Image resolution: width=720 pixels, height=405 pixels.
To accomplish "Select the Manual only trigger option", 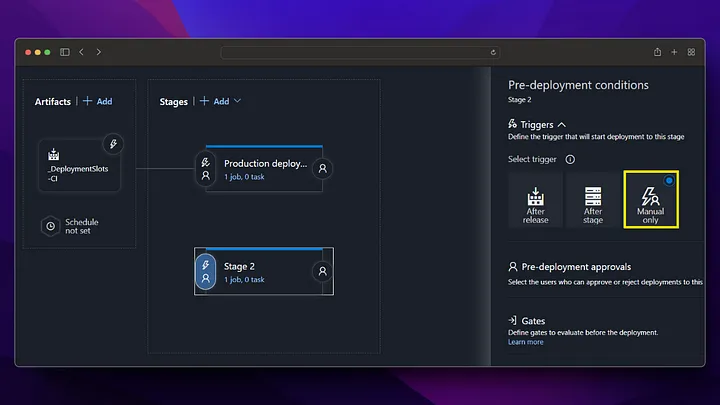I will click(651, 199).
